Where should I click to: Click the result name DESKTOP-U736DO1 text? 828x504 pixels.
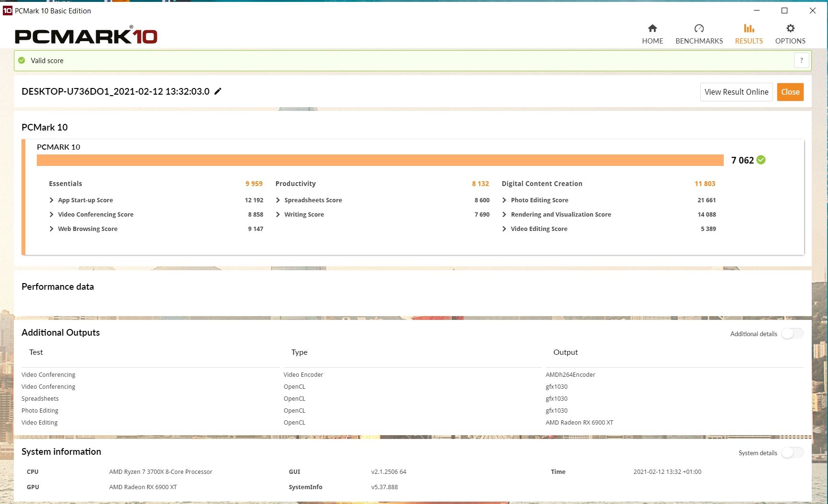pos(115,91)
